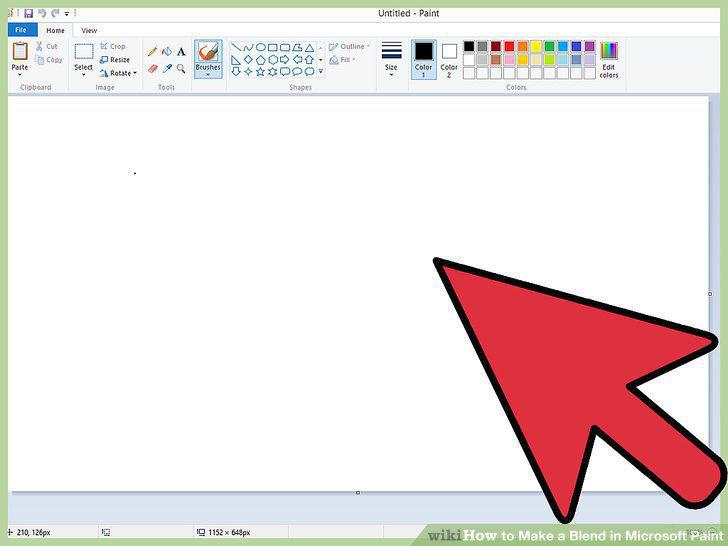This screenshot has height=546, width=728.
Task: Pick the Right arrow shape
Action: (x=285, y=60)
